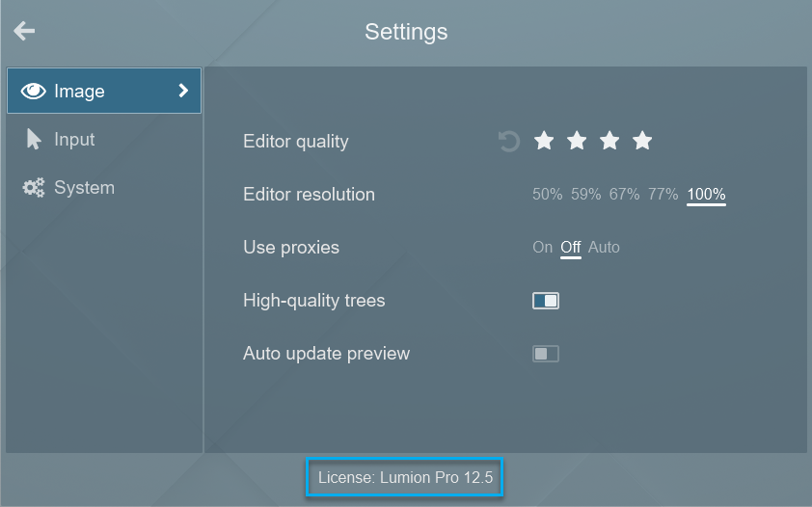812x507 pixels.
Task: Click the cursor icon beside Input
Action: coord(34,140)
